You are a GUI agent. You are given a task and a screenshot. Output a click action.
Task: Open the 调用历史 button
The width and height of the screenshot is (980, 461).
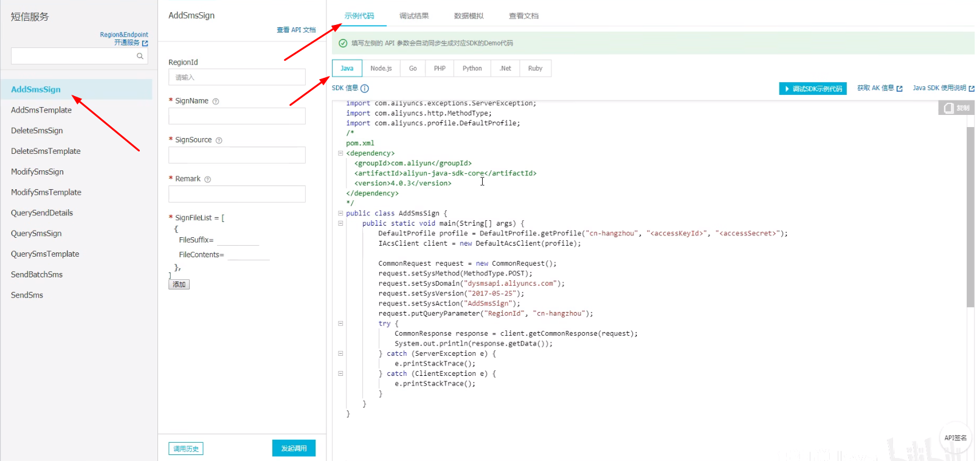tap(186, 449)
